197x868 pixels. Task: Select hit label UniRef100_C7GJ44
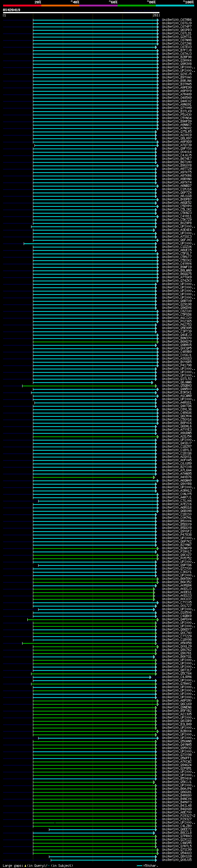[177, 501]
